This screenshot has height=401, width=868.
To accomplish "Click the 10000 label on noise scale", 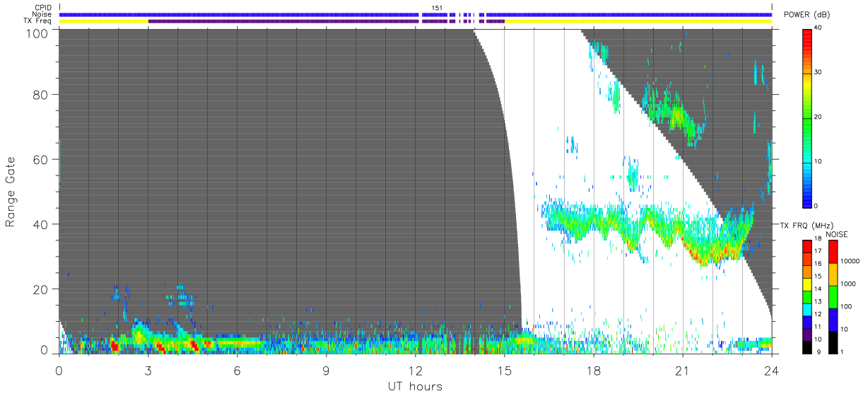I will pos(850,261).
